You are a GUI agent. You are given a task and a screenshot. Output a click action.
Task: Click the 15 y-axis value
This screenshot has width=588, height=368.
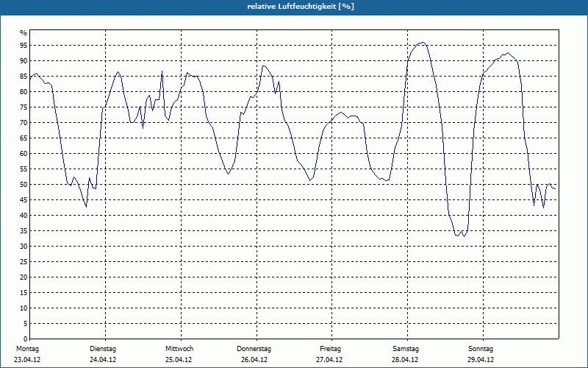(x=24, y=292)
